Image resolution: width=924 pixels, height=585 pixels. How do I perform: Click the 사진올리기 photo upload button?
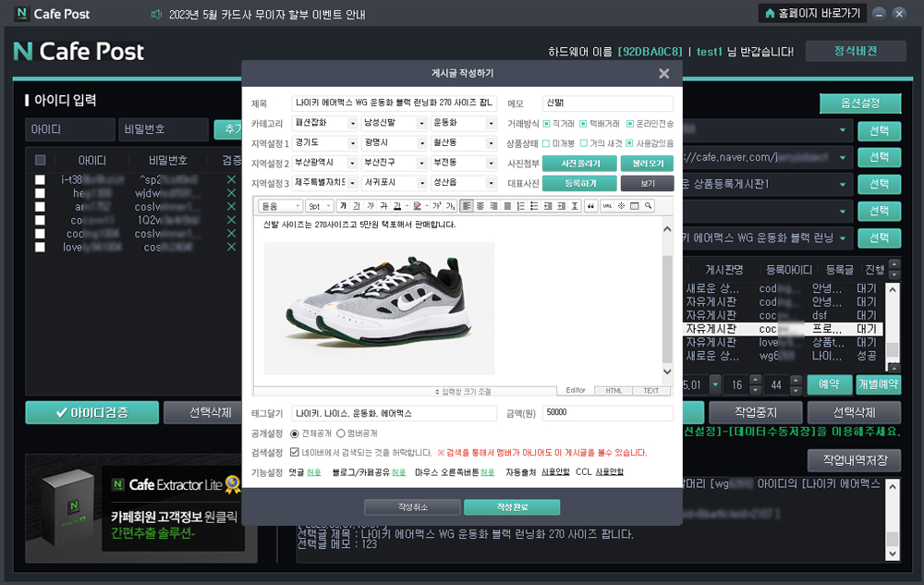tap(580, 164)
